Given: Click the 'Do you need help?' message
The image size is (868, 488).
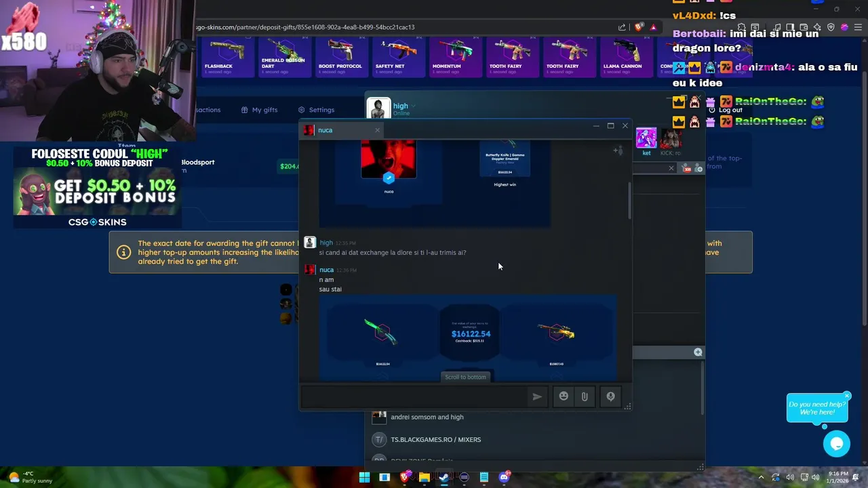Looking at the screenshot, I should [817, 408].
